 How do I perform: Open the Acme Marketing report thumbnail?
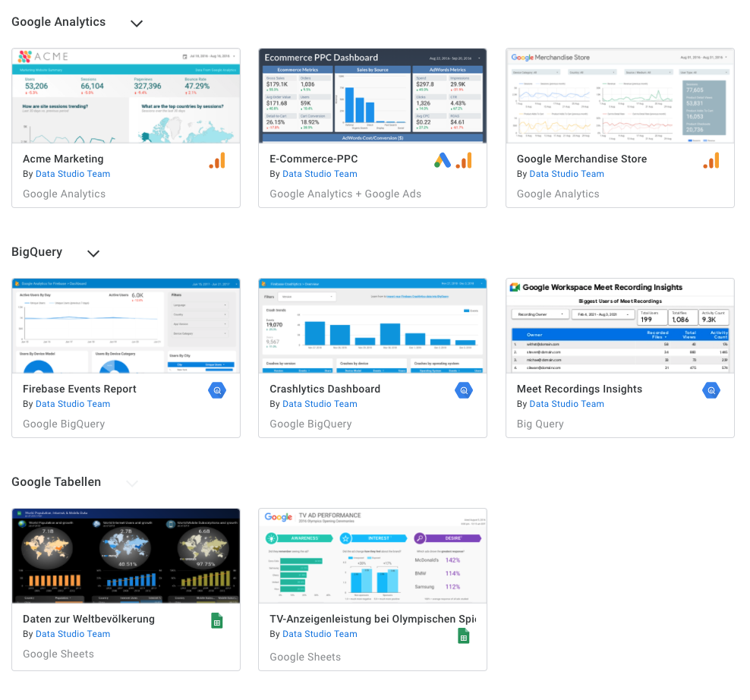(x=126, y=96)
